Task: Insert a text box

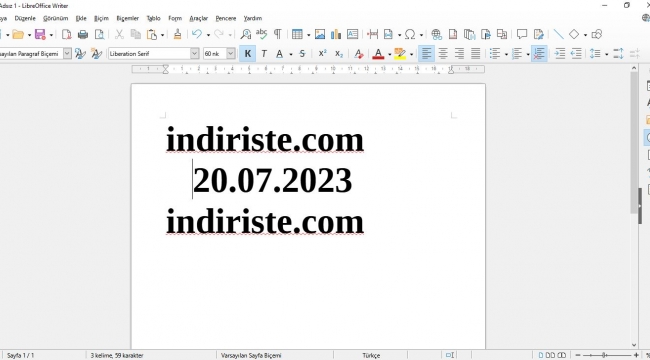Action: click(x=352, y=34)
